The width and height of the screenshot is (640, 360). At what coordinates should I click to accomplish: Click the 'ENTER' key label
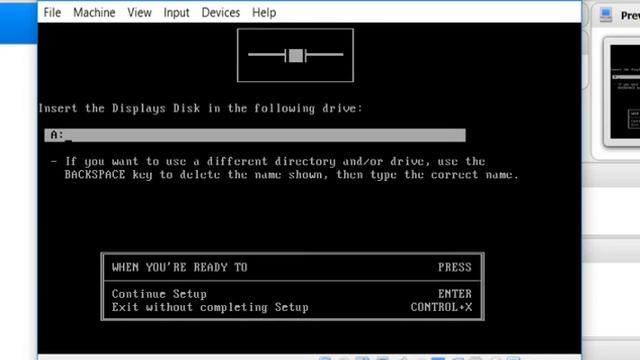(455, 294)
